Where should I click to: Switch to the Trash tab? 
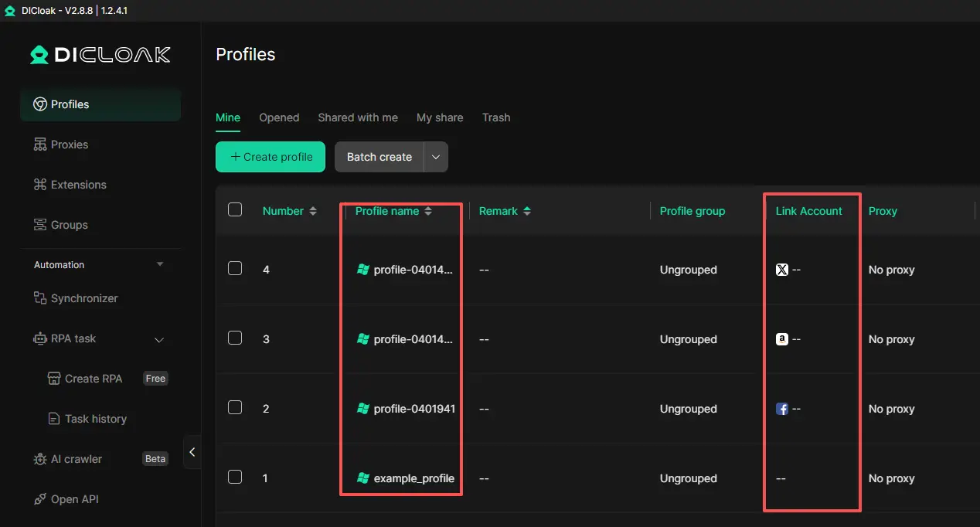(x=496, y=117)
